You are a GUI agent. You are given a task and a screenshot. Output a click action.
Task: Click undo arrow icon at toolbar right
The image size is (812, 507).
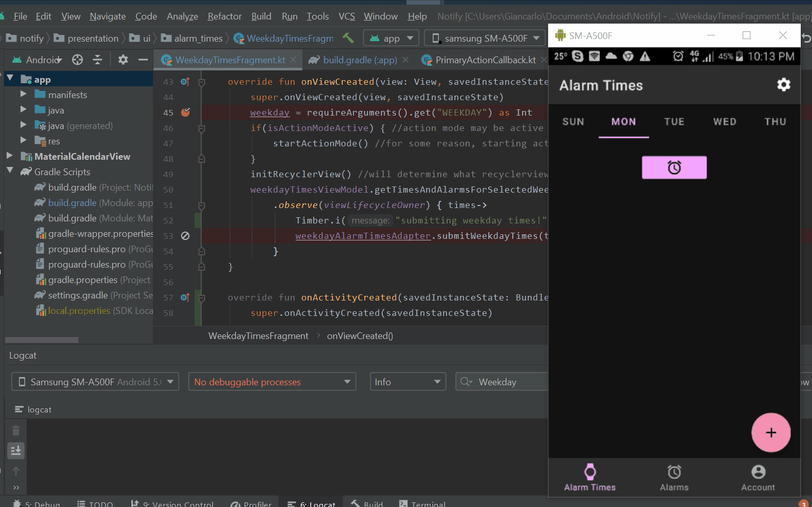(x=806, y=38)
